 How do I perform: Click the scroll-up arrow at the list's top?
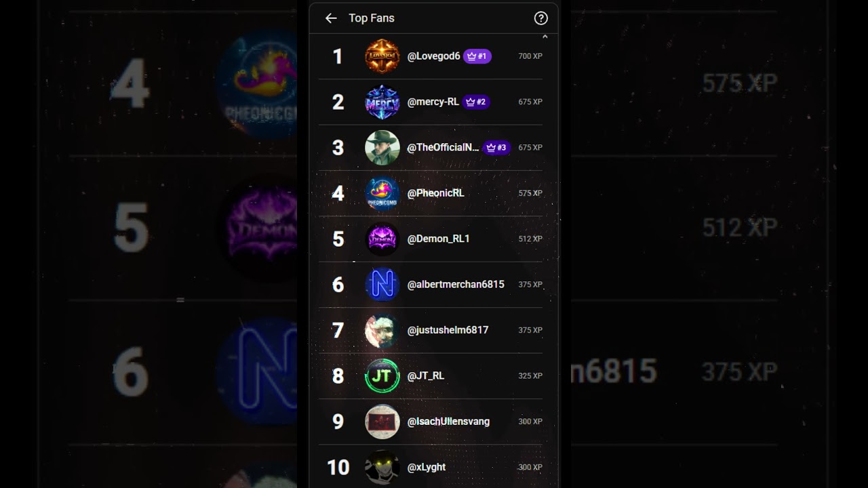[x=545, y=37]
